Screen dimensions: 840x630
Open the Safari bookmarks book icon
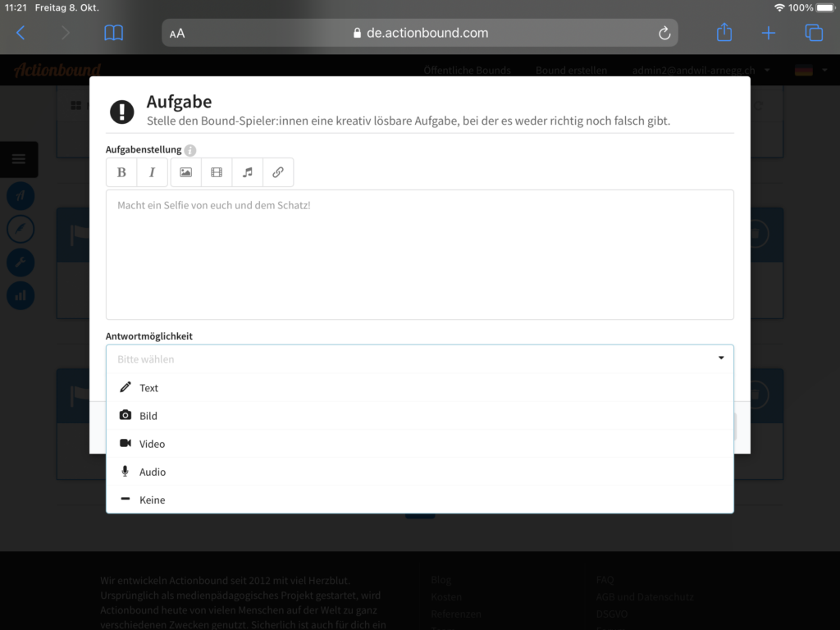tap(114, 33)
